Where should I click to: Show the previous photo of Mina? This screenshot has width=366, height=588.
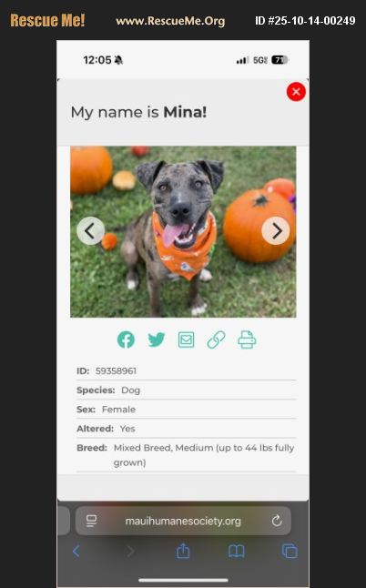tap(90, 230)
